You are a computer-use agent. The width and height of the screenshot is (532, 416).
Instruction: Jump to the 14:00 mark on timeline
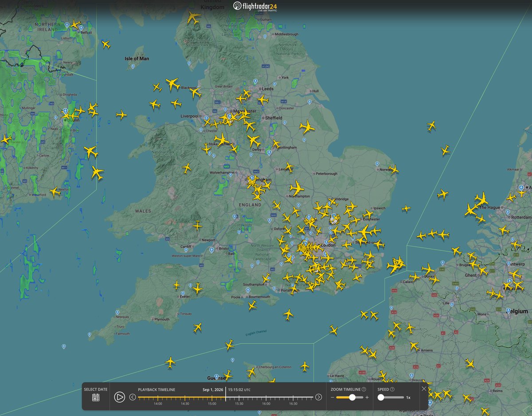[x=158, y=404]
